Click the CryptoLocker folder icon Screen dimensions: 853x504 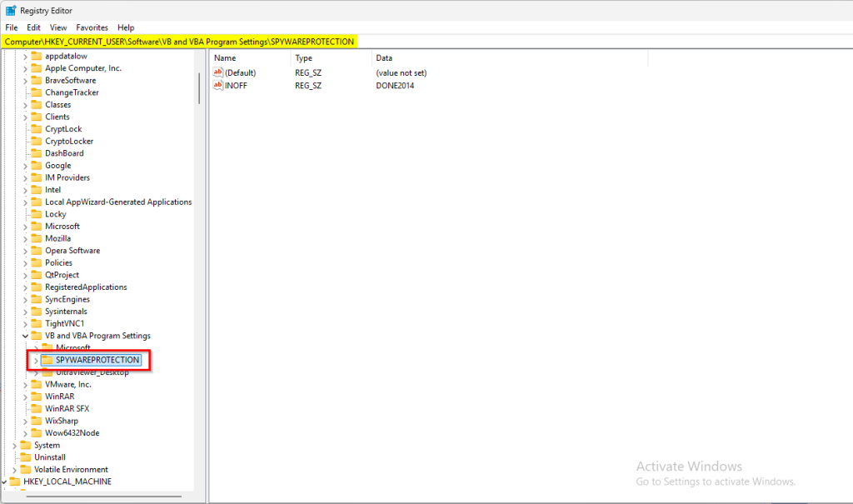pos(37,142)
